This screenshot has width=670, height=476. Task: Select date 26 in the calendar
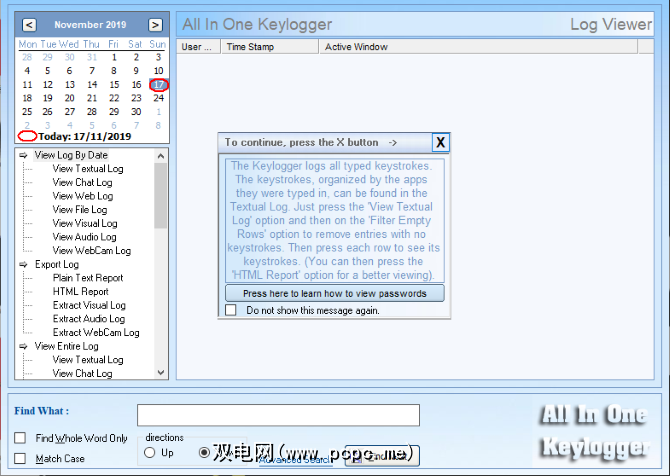point(48,112)
